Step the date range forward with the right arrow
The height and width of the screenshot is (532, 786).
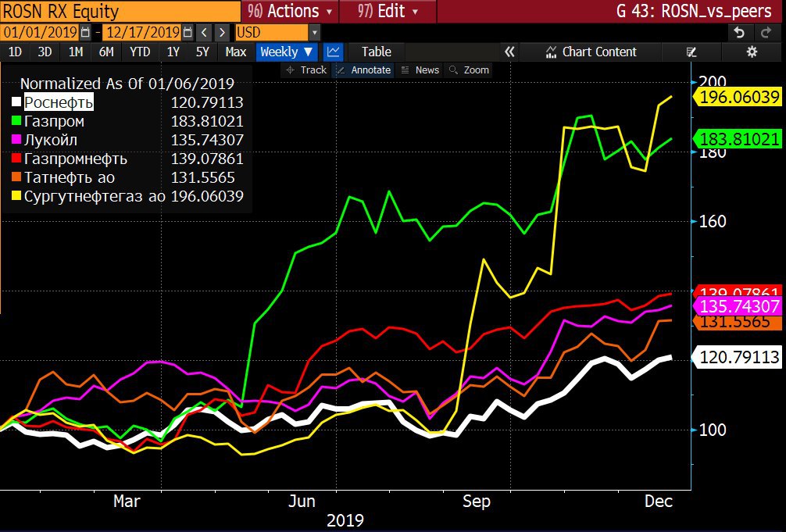pos(222,33)
